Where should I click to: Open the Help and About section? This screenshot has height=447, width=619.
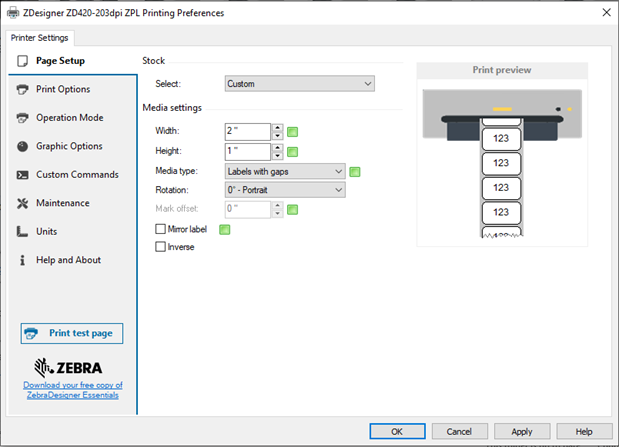pyautogui.click(x=73, y=260)
